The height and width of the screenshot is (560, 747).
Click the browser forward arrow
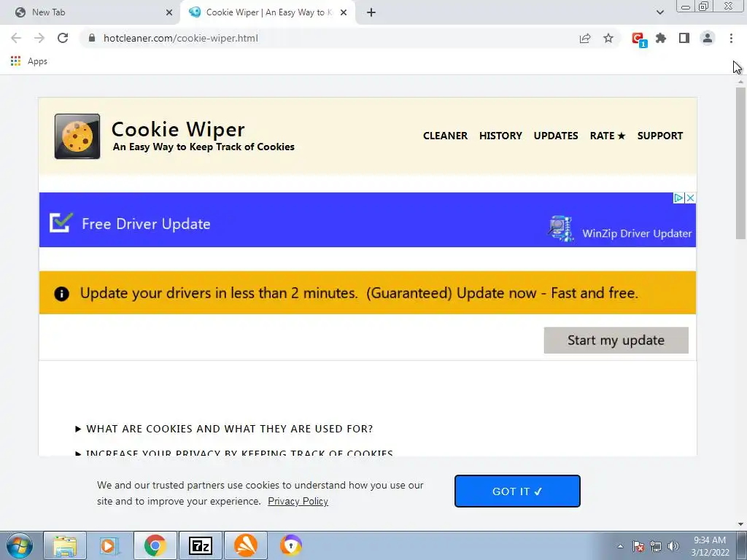(39, 38)
